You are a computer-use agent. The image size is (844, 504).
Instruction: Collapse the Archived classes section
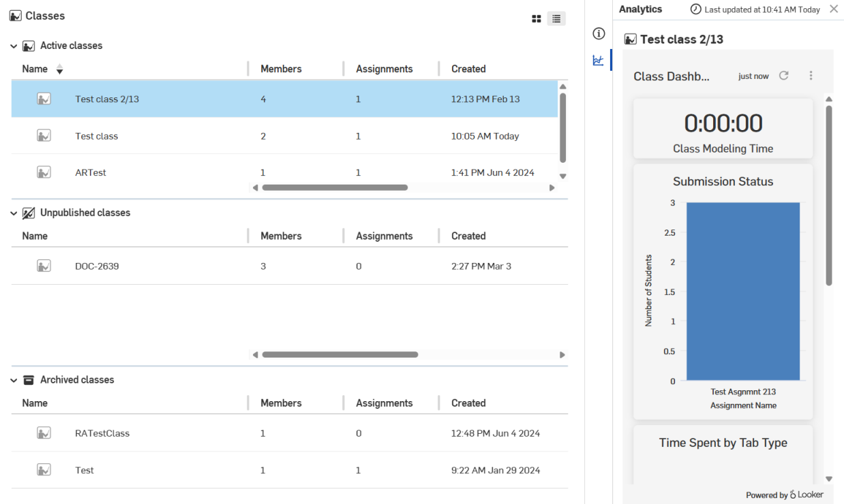[x=14, y=380]
